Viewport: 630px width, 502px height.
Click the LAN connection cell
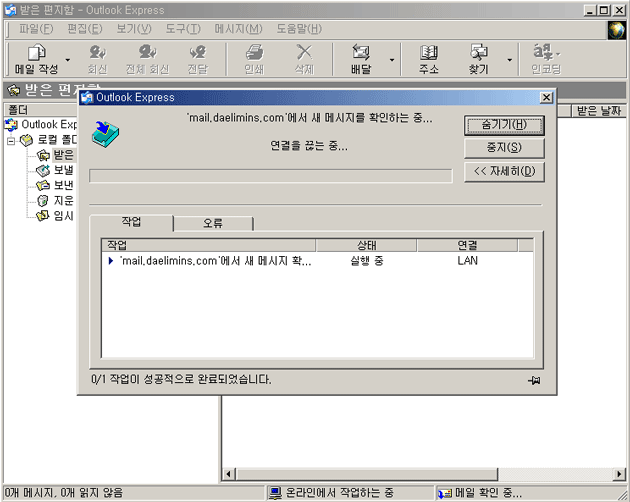[467, 261]
